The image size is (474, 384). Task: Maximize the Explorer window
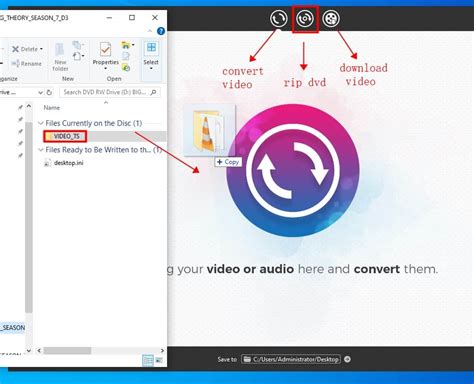point(132,18)
